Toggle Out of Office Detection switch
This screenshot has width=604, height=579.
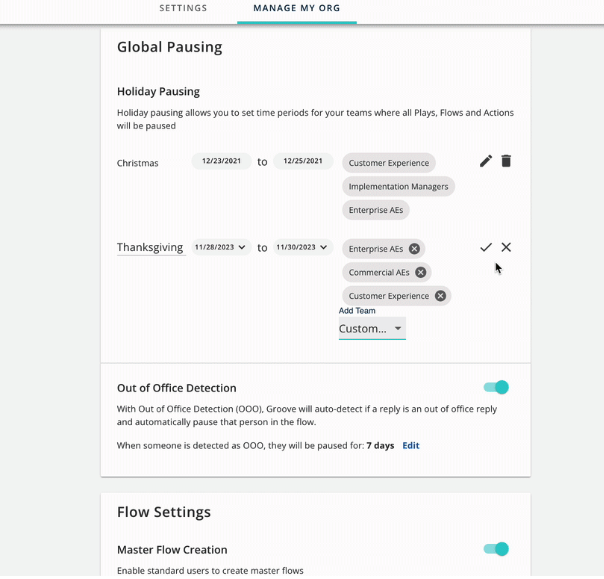tap(496, 387)
